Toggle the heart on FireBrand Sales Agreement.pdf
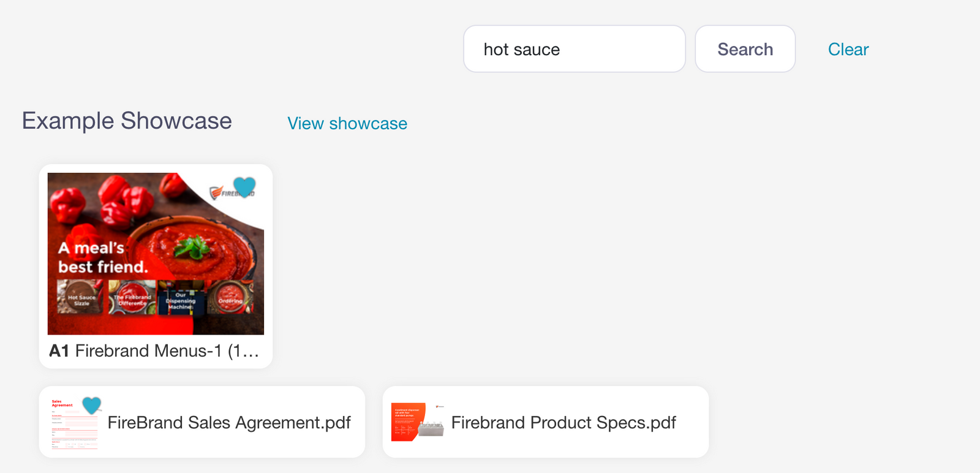 (92, 405)
